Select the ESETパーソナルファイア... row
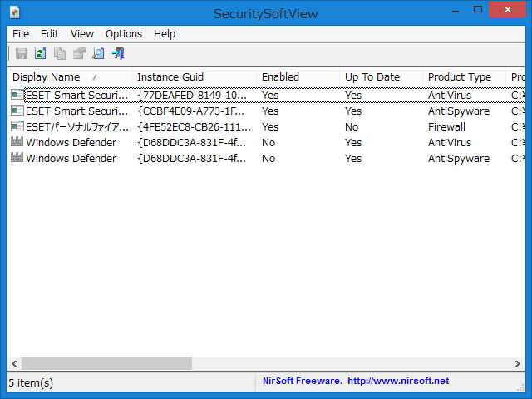Image resolution: width=532 pixels, height=399 pixels. 266,126
